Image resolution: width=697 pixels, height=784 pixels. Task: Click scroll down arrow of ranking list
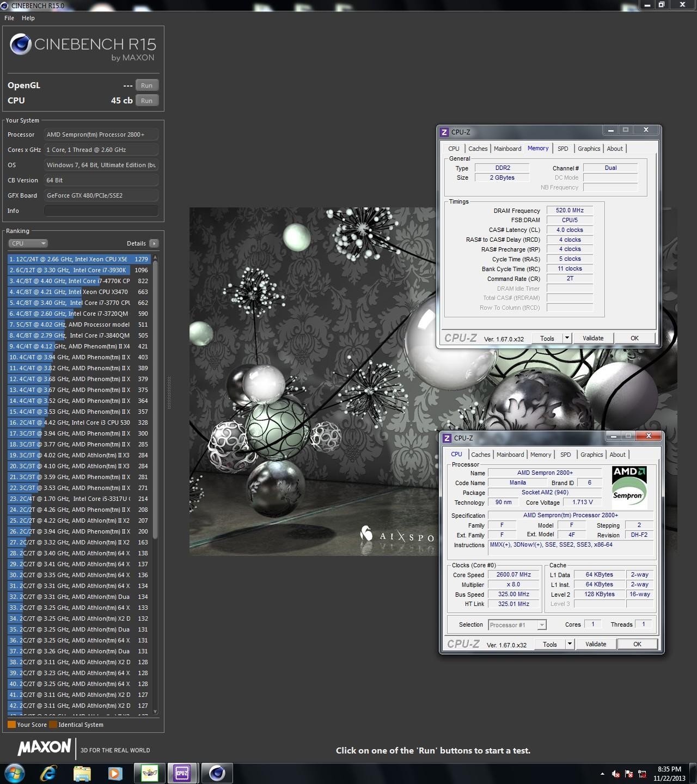pyautogui.click(x=155, y=711)
